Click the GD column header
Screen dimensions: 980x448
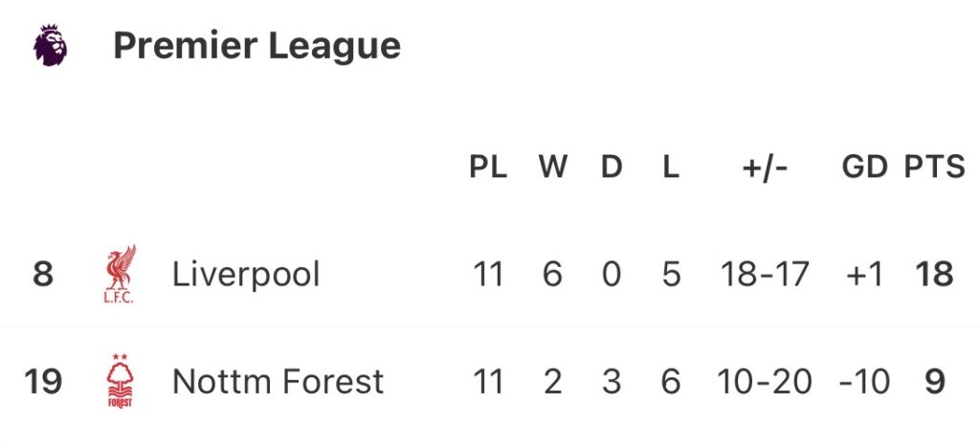point(864,168)
